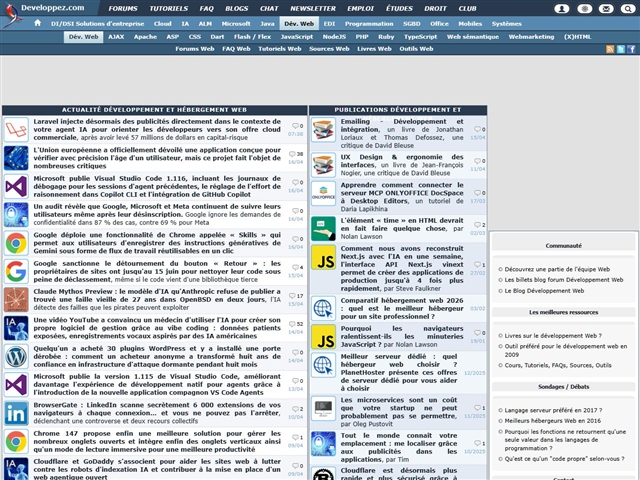The width and height of the screenshot is (640, 480).
Task: Open Meilleurs hébergeurs Web en 2016 poll
Action: [x=553, y=421]
